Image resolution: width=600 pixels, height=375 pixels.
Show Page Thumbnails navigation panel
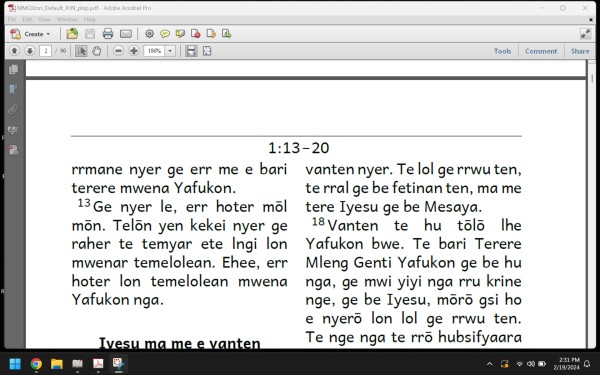pos(13,69)
